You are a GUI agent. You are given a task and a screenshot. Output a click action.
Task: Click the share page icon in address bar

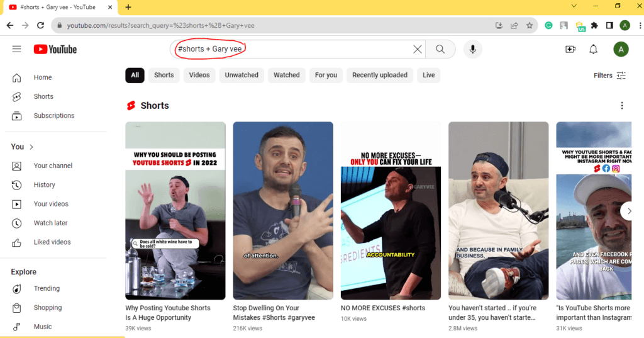pyautogui.click(x=514, y=26)
